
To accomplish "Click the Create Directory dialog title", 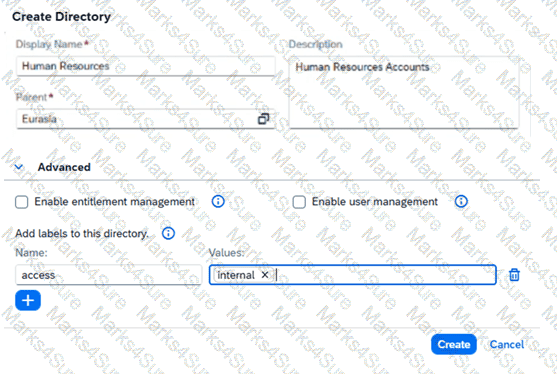I will click(x=61, y=17).
